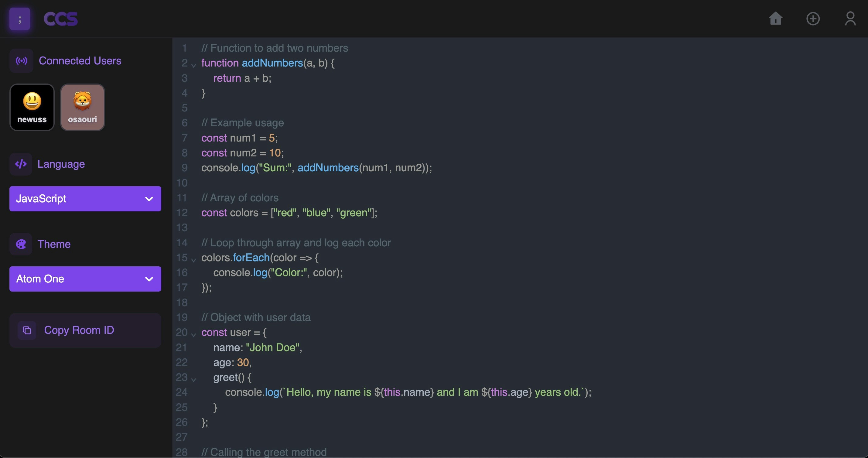Fold the greet method at line 23

(x=193, y=380)
